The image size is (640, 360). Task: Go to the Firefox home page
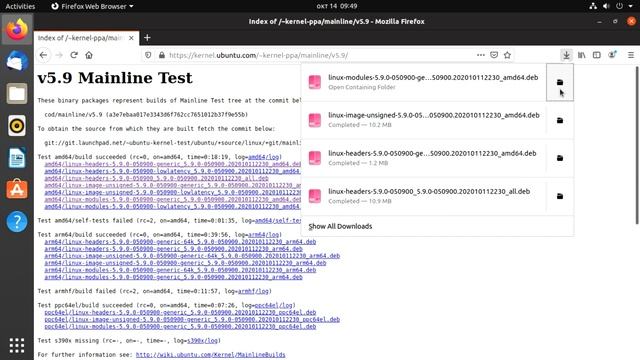(x=89, y=55)
